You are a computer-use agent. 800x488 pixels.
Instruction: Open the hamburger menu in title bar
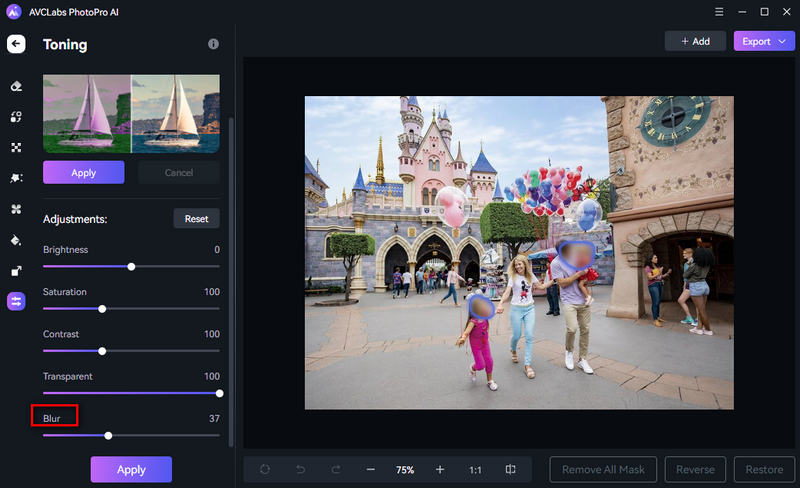click(719, 11)
